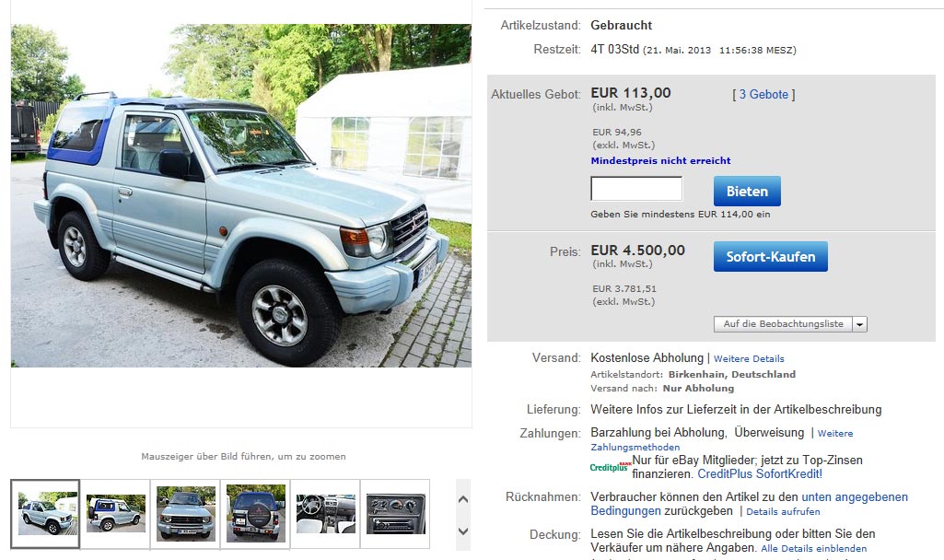Click the up arrow beside the thumbnails
Viewport: 944px width, 560px height.
(463, 499)
